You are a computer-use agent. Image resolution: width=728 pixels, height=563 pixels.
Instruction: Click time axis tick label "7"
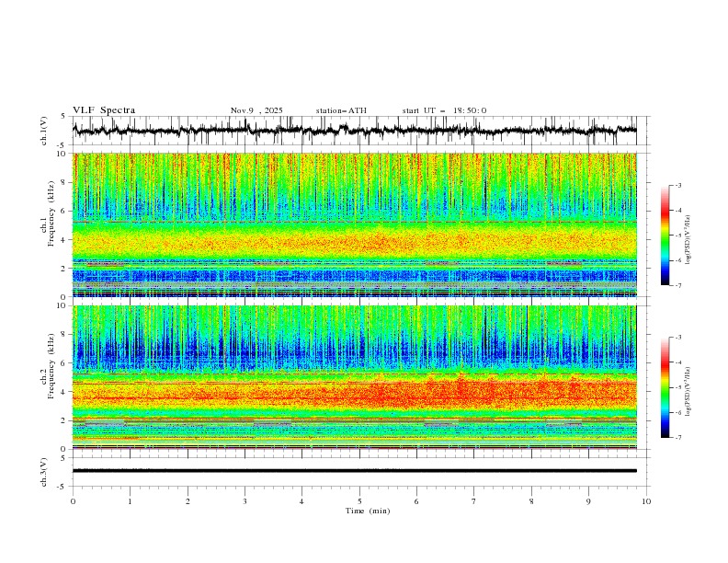coord(474,501)
